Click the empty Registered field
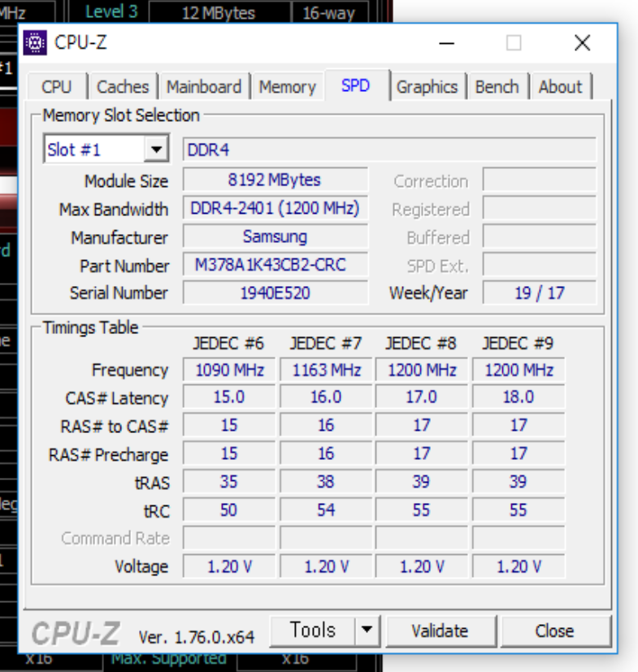Image resolution: width=638 pixels, height=672 pixels. pos(540,208)
